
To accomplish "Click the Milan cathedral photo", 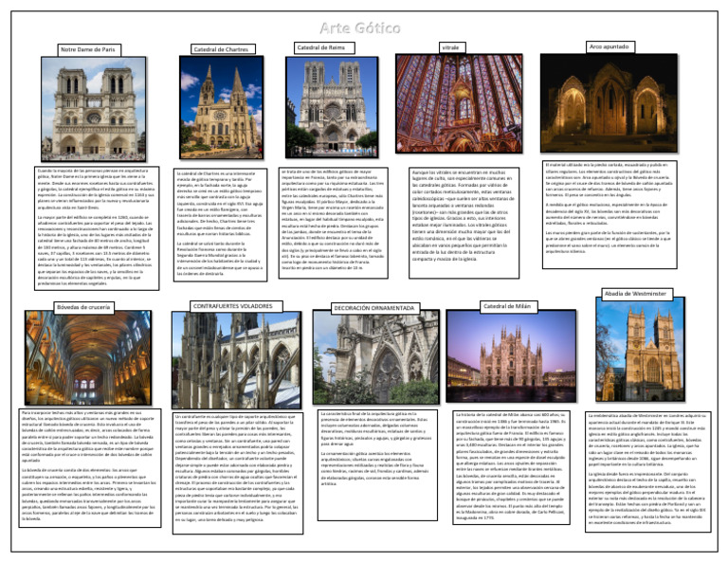I will coord(511,356).
